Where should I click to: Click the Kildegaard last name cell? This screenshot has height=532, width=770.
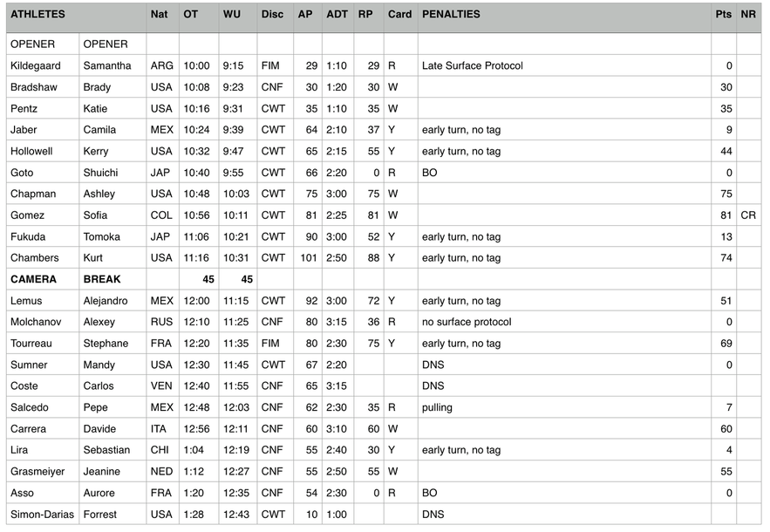point(36,65)
